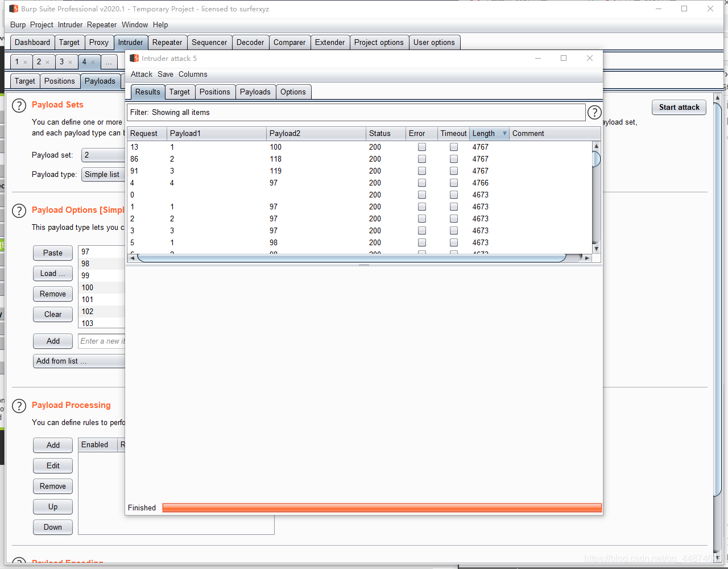Tick Timeout checkbox for request 0
The height and width of the screenshot is (569, 728).
(x=453, y=195)
